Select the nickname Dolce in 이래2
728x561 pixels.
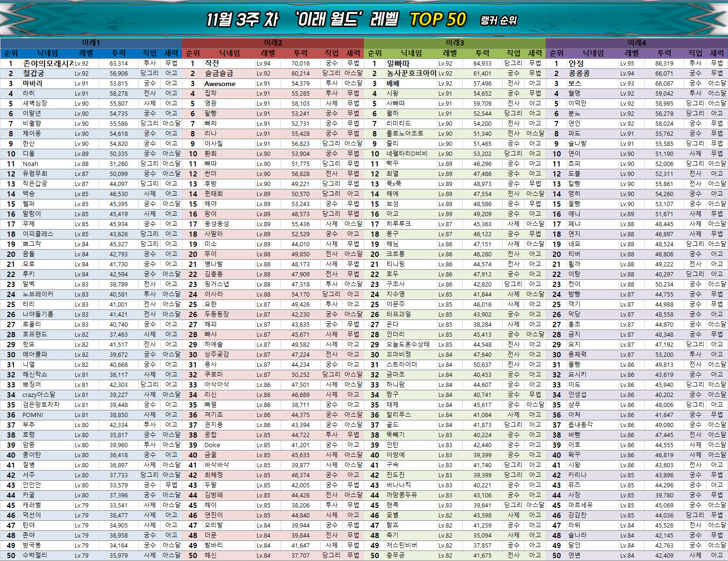212,445
